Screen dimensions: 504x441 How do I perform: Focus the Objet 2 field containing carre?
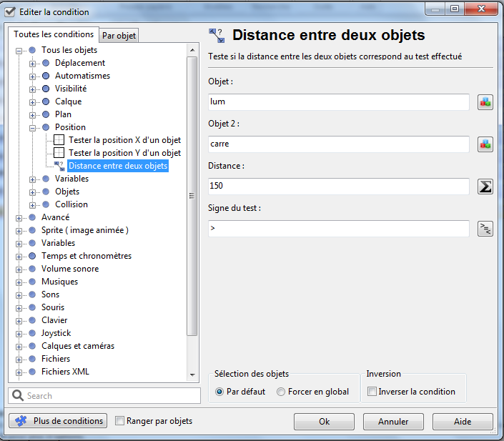tap(339, 144)
